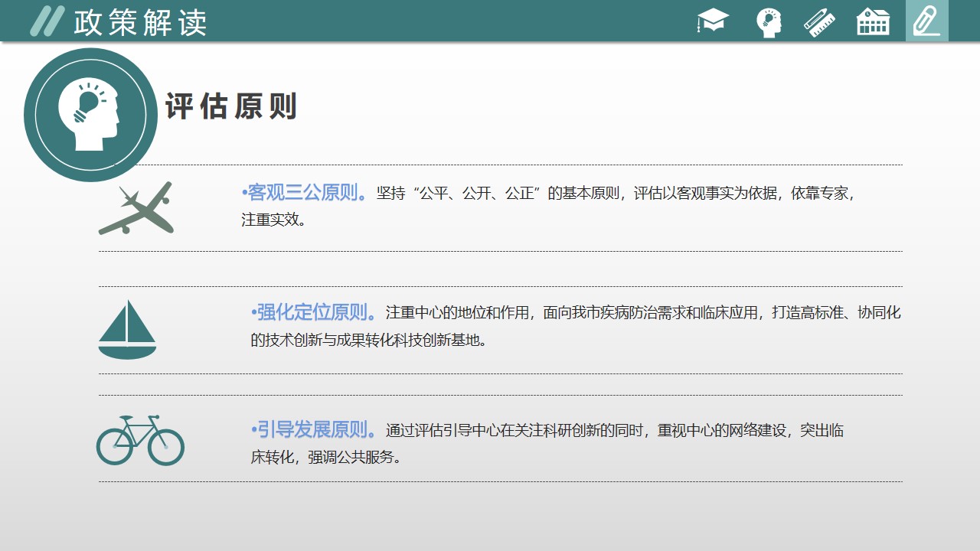The height and width of the screenshot is (551, 980).
Task: Open the school building icon in header
Action: [x=873, y=21]
